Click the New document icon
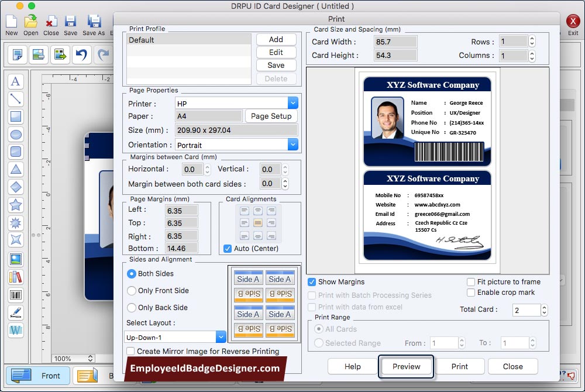 coord(11,21)
